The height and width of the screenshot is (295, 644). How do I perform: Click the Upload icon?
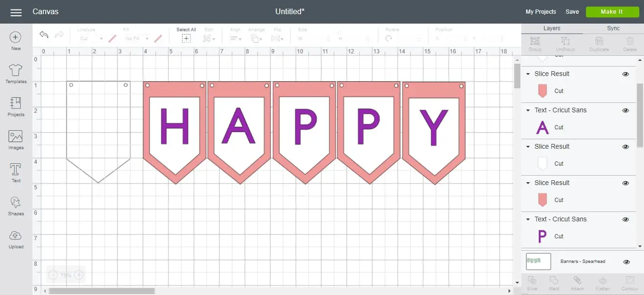[16, 236]
